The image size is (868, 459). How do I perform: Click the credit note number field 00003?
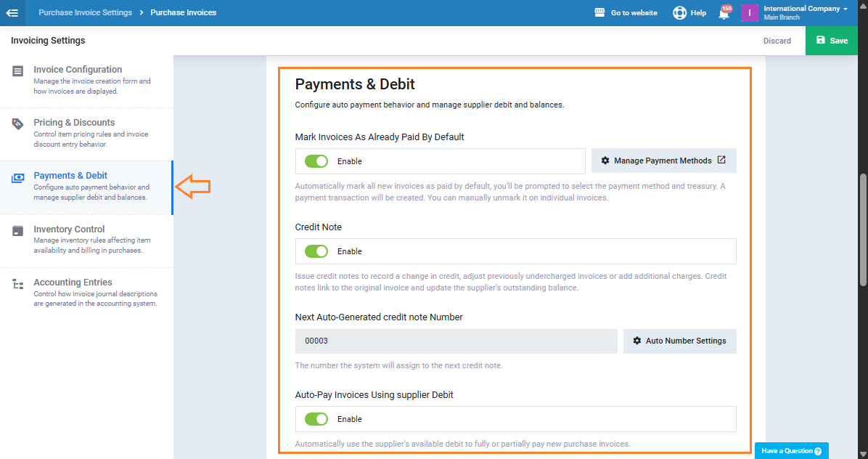click(456, 341)
